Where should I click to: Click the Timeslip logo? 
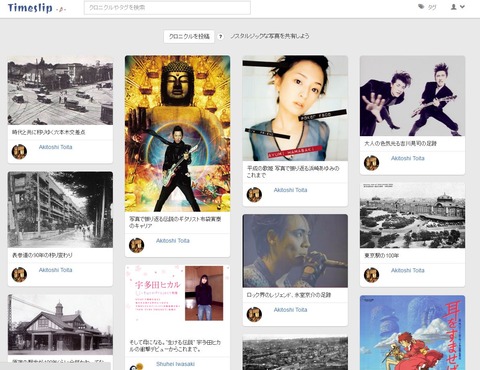pos(36,8)
